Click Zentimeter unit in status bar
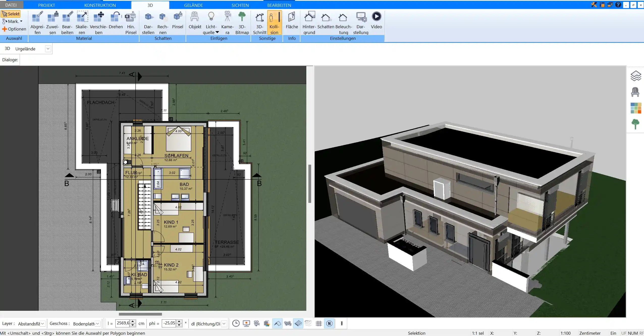Viewport: 644px width, 336px height. click(590, 333)
